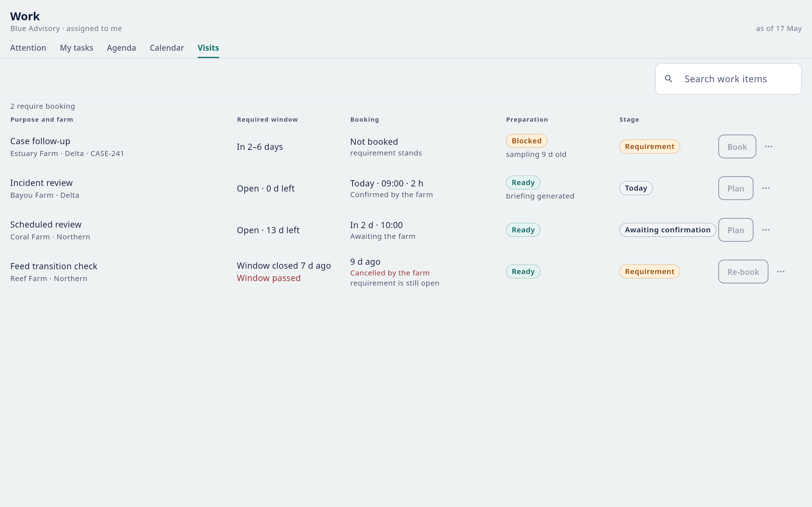This screenshot has height=507, width=812.
Task: Click the Blocked preparation badge
Action: pyautogui.click(x=526, y=141)
